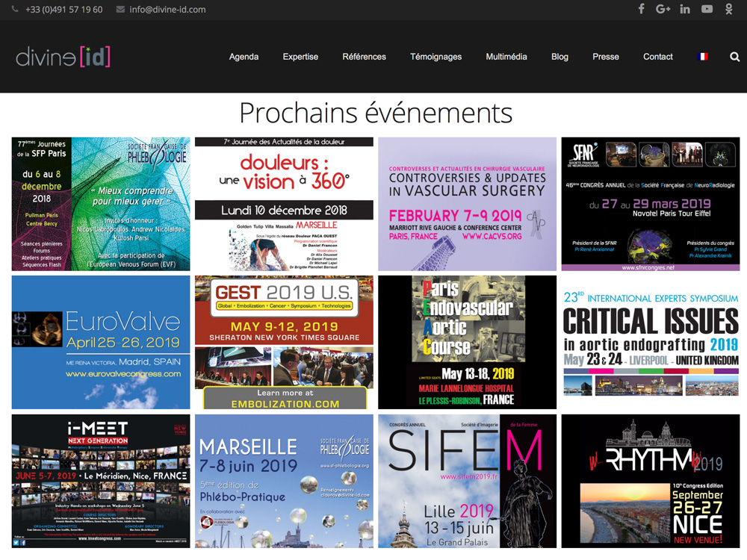Go to Références menu
This screenshot has height=560, width=747.
(365, 57)
